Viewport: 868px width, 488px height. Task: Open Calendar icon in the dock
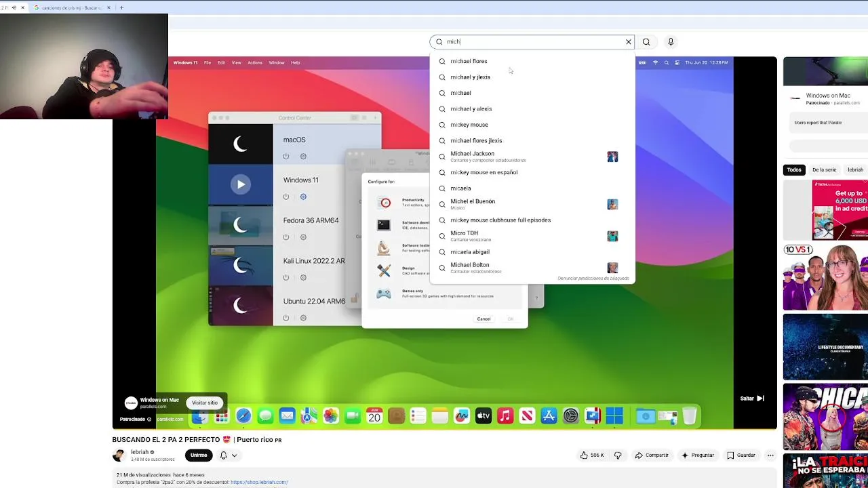374,416
